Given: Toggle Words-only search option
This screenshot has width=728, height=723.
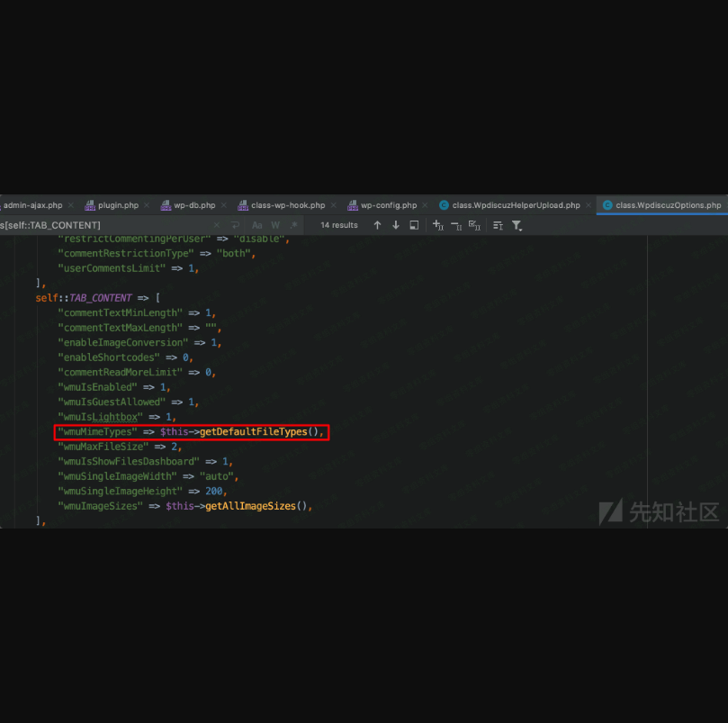Looking at the screenshot, I should (x=275, y=225).
